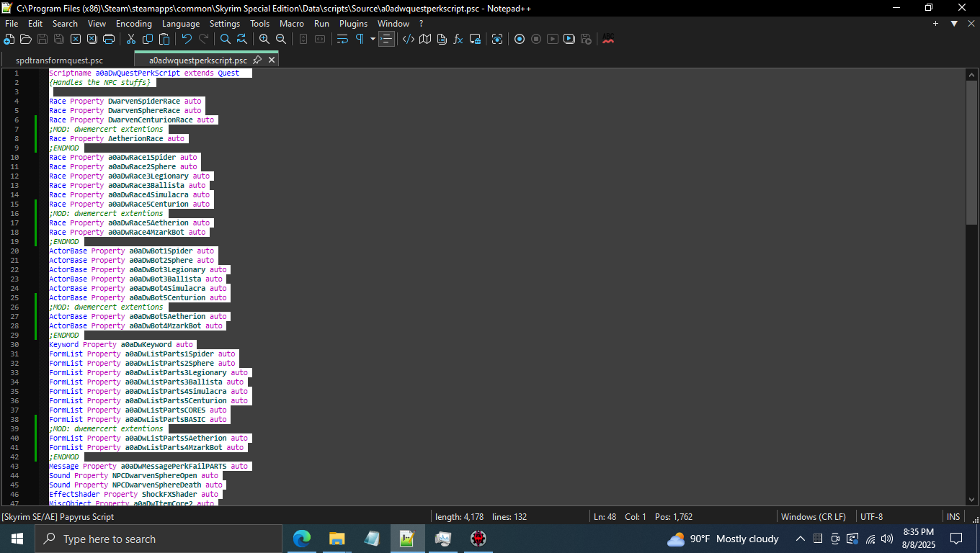This screenshot has height=553, width=980.
Task: Switch to spdtransformquest.psc tab
Action: (59, 60)
